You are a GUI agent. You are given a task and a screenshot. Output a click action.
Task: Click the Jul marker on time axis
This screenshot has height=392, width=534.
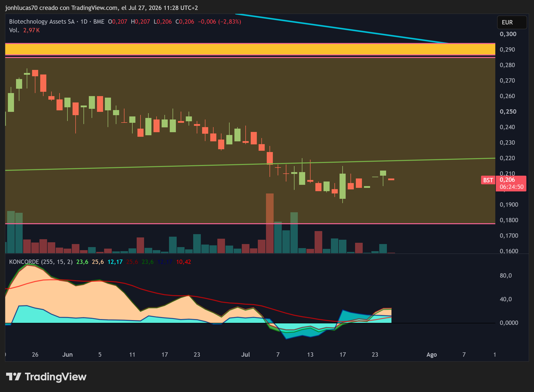tap(246, 355)
